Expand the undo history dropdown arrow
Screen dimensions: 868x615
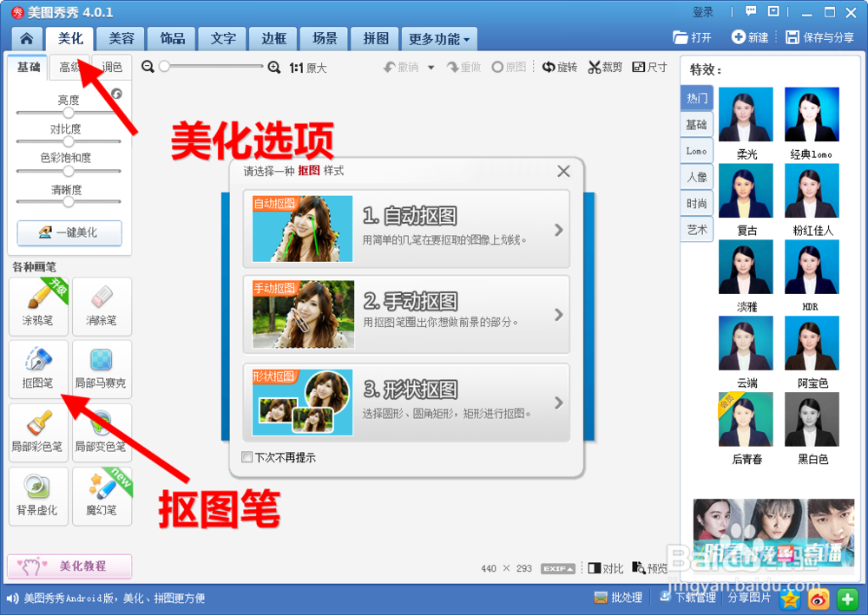coord(431,68)
